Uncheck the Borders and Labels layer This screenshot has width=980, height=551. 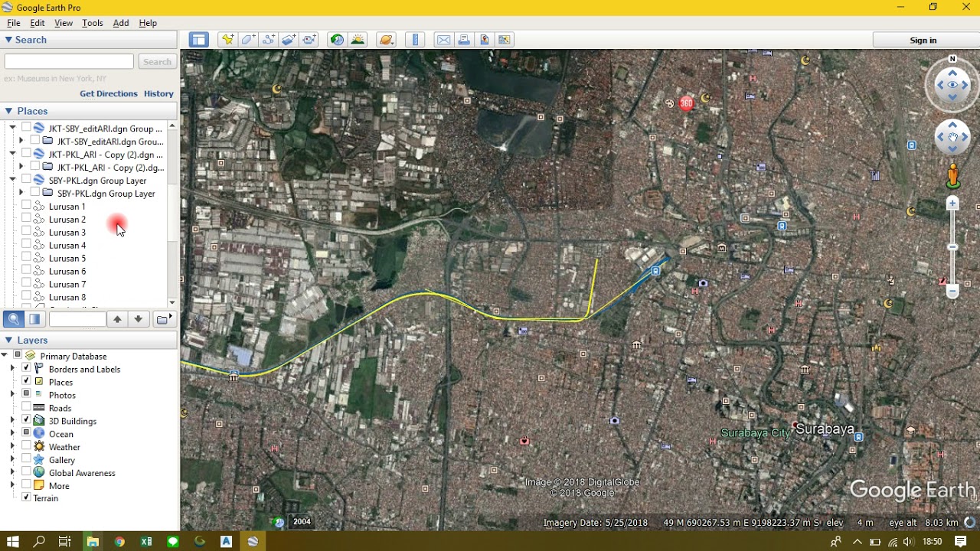pyautogui.click(x=26, y=369)
